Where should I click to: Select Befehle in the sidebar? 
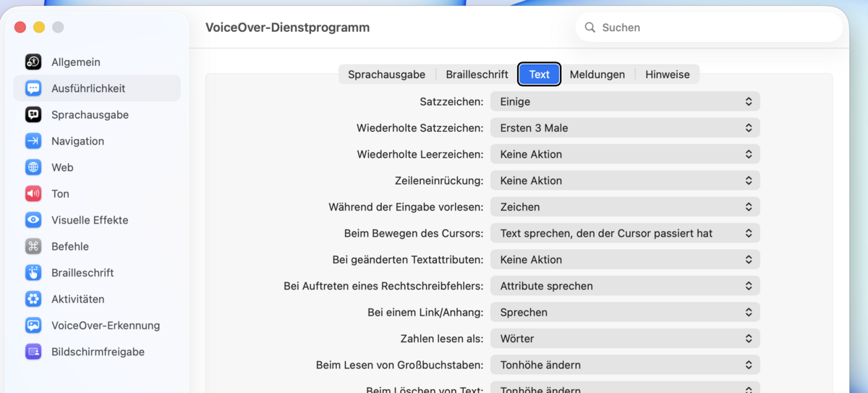click(x=97, y=246)
